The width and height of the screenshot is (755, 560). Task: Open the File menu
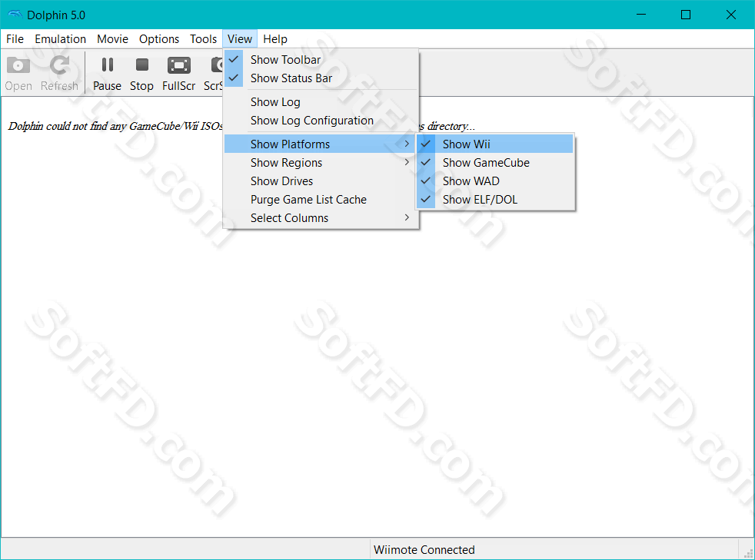point(15,39)
